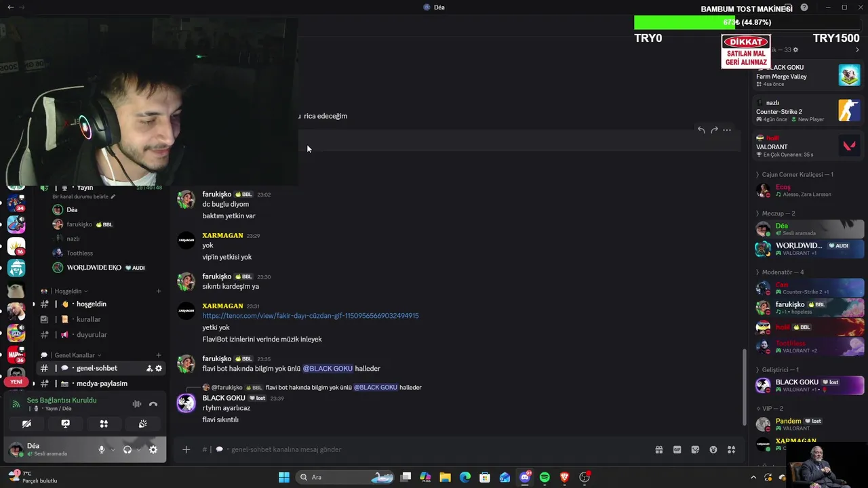Open user settings gear next to Déa
Screen dimensions: 868x488
[153, 449]
